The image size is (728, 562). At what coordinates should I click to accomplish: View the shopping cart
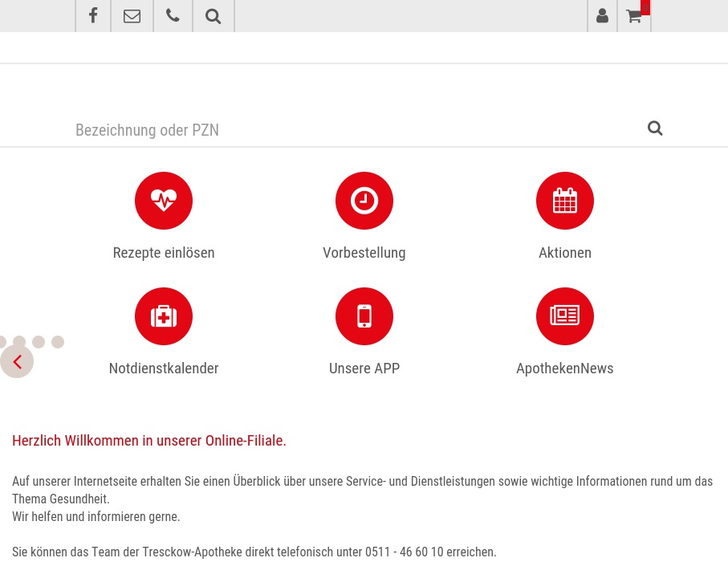[x=633, y=16]
